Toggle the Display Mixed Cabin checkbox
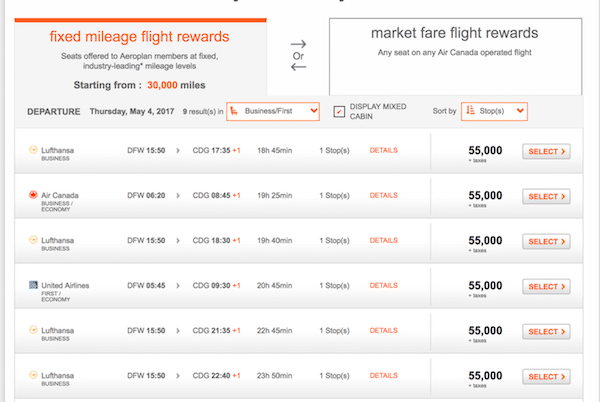600x402 pixels. pyautogui.click(x=339, y=112)
